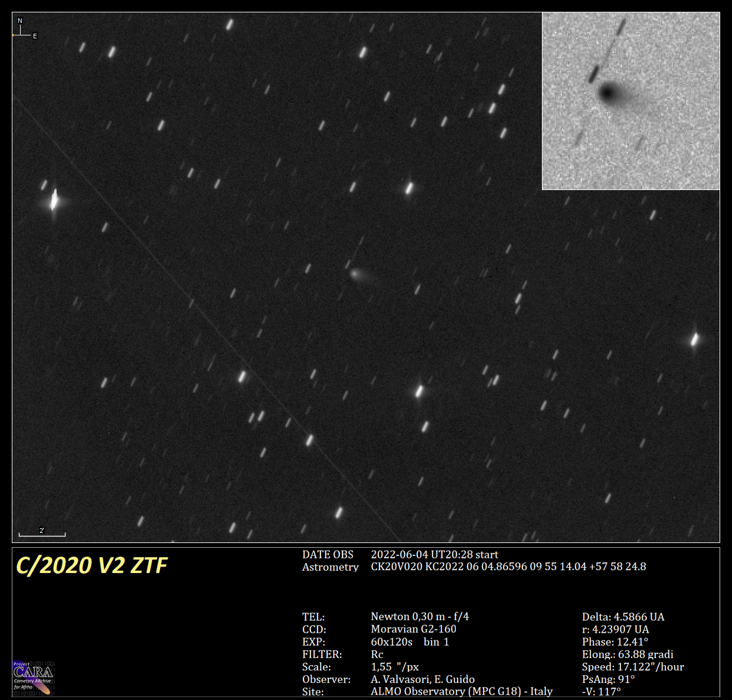Click the title 'C/2020 V2 ZTF'
Viewport: 732px width, 700px height.
coord(91,565)
